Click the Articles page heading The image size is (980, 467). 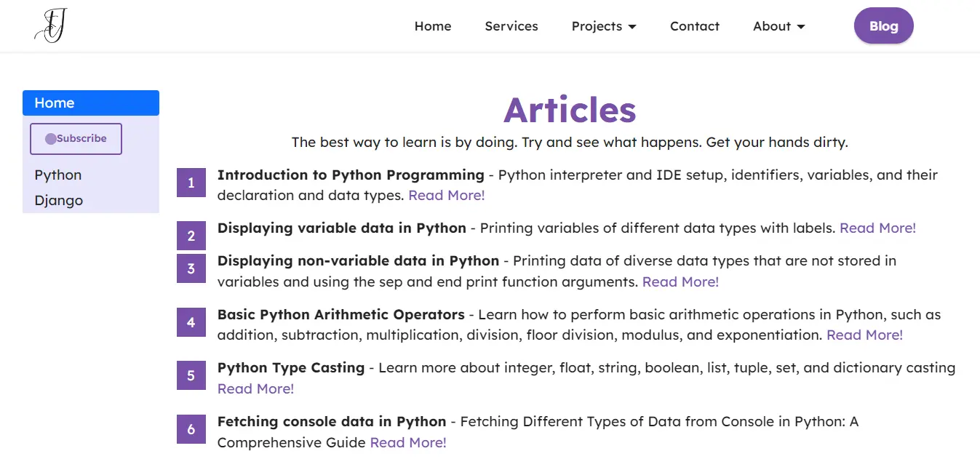coord(570,110)
